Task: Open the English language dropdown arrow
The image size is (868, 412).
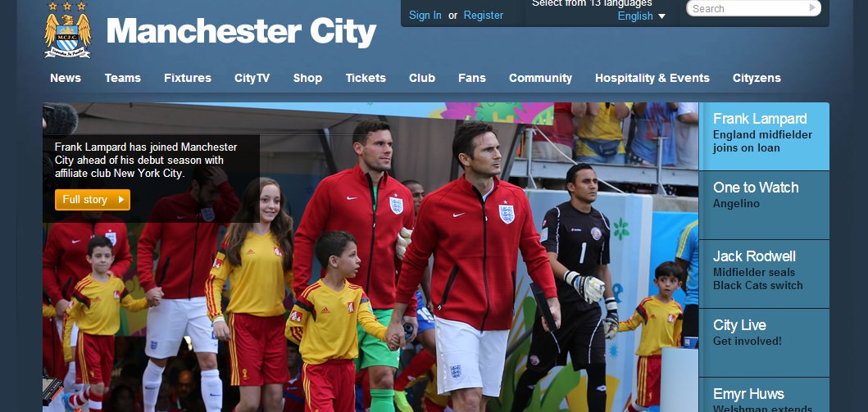Action: pos(661,16)
